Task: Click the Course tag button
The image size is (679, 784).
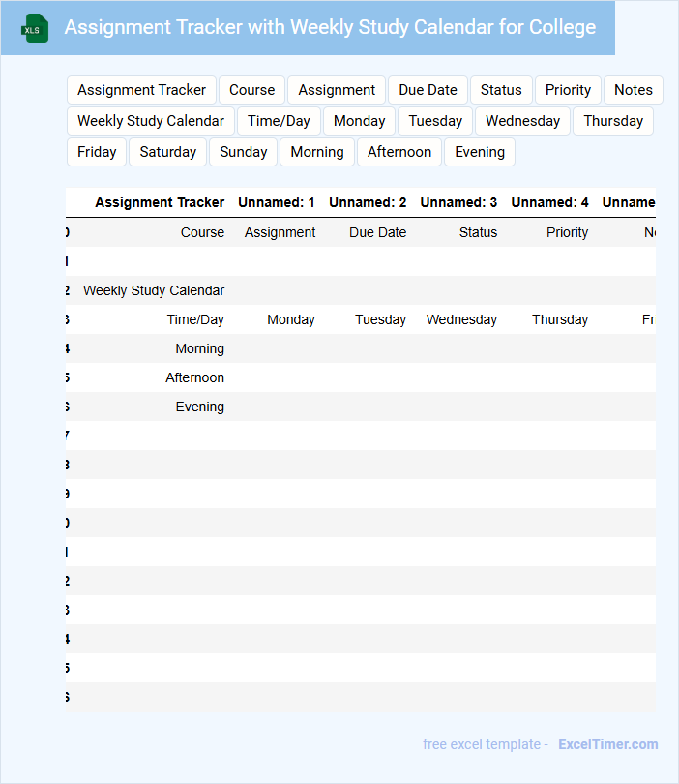Action: click(x=251, y=90)
